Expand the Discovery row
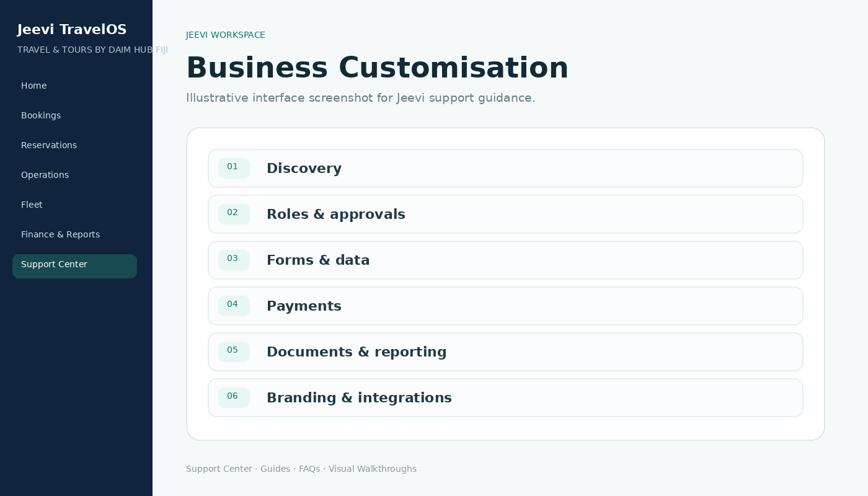868x496 pixels. click(505, 168)
